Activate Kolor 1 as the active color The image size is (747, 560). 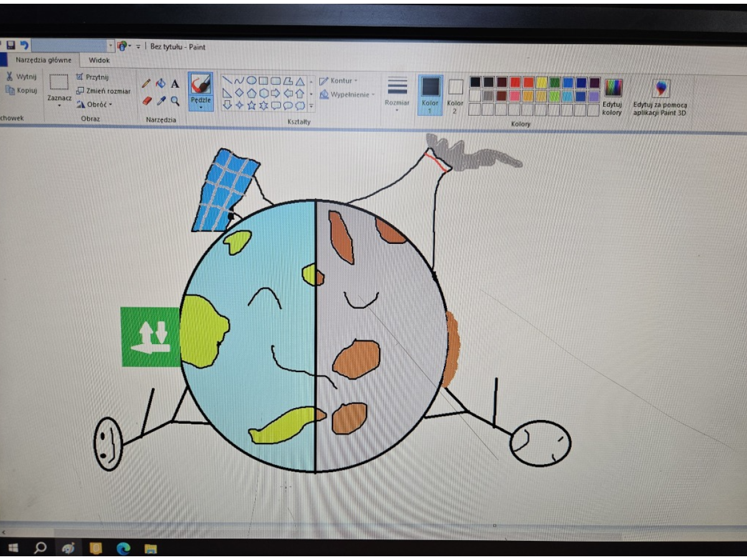click(x=430, y=93)
